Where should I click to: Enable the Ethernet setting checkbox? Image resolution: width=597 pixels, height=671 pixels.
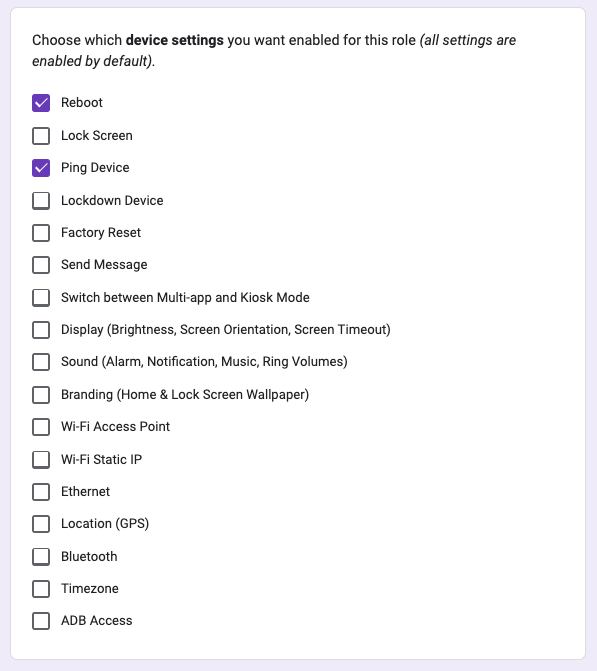(41, 492)
